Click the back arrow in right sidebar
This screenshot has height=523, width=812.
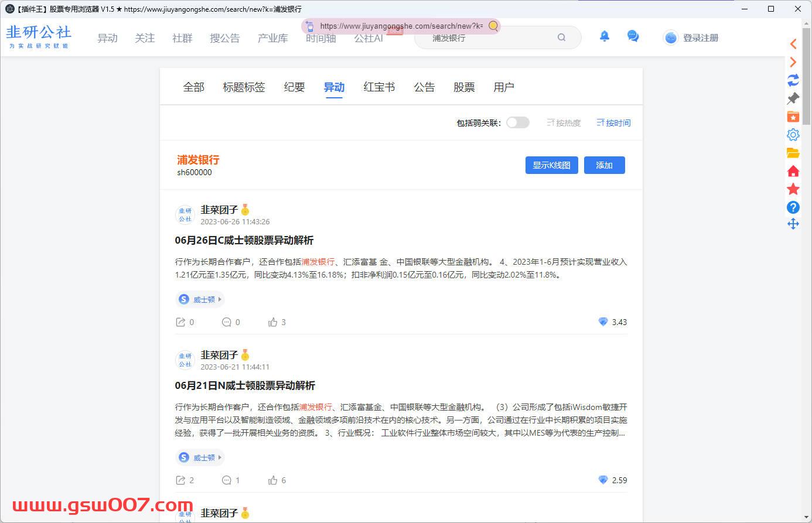(x=793, y=44)
